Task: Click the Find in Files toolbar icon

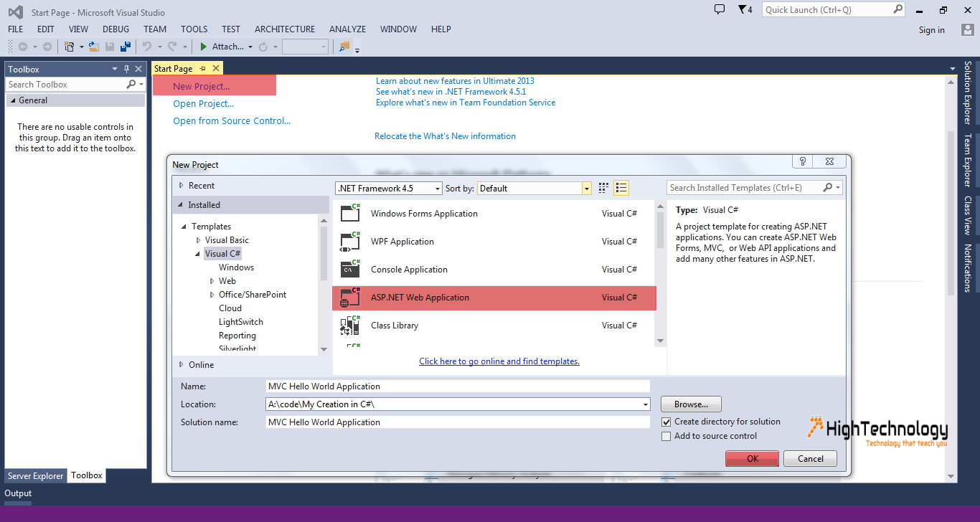Action: click(344, 47)
